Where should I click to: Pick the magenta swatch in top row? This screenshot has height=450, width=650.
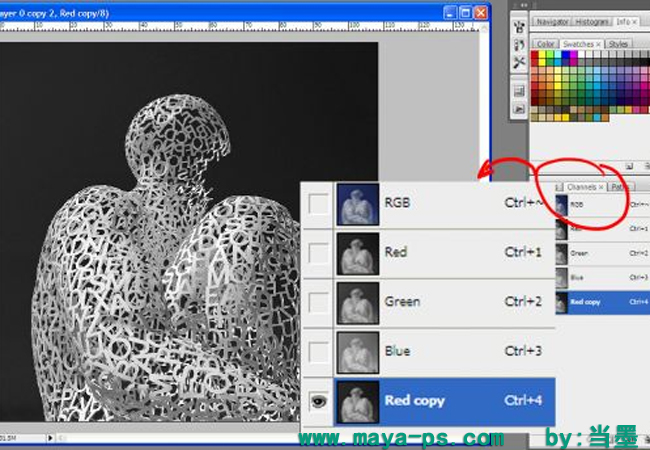tap(574, 55)
